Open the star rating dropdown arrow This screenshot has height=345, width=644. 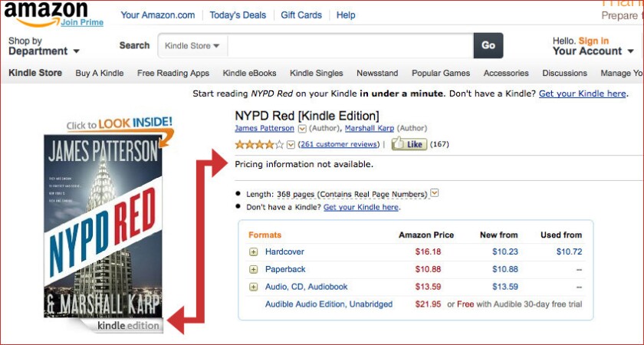tap(291, 144)
